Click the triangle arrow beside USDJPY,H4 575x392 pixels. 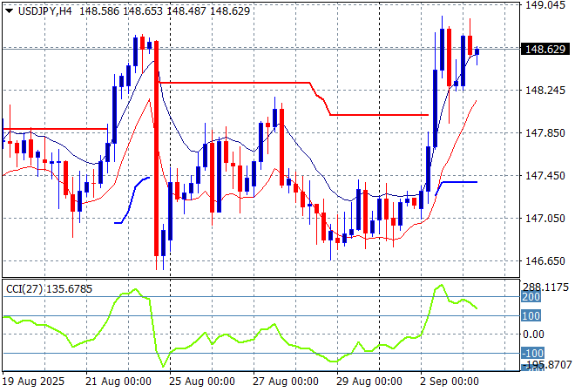click(x=9, y=10)
